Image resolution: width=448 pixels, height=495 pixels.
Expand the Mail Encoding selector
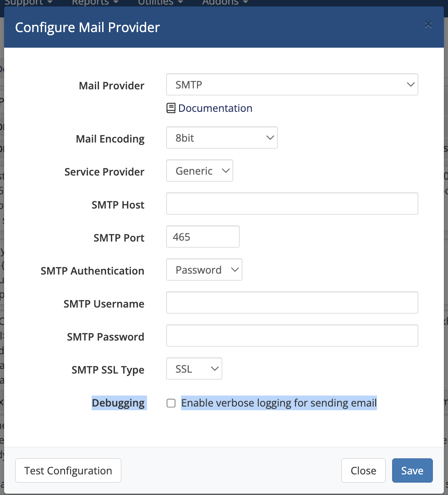(222, 138)
